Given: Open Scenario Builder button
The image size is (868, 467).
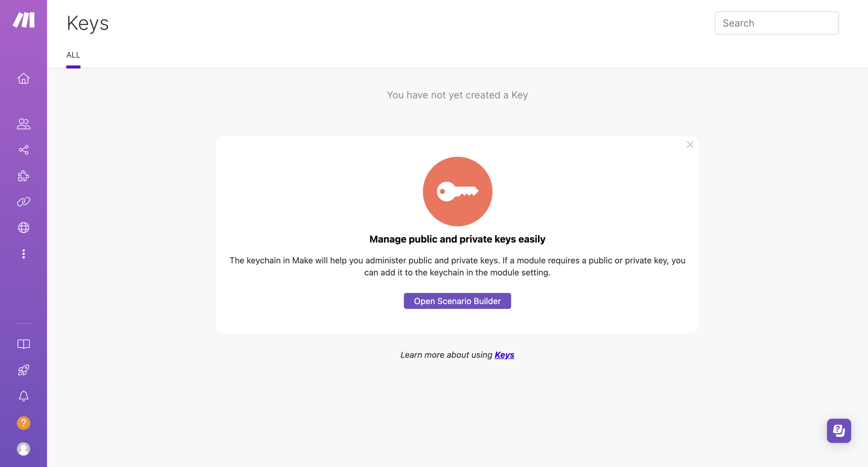Looking at the screenshot, I should 457,300.
